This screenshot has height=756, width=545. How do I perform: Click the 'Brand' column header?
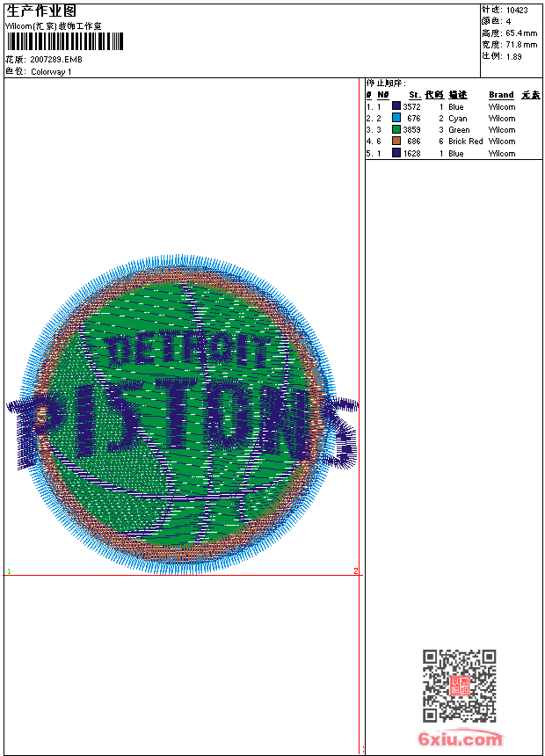(x=501, y=95)
